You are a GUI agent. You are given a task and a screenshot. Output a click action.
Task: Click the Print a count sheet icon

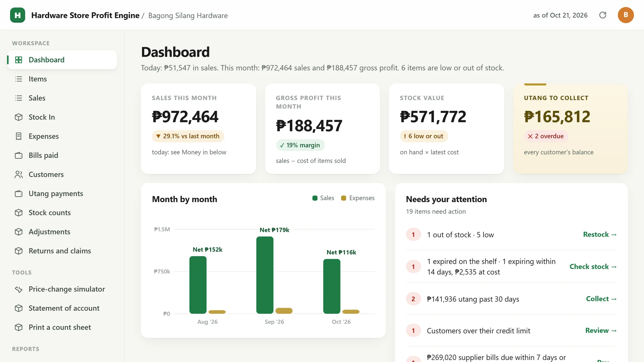[19, 327]
